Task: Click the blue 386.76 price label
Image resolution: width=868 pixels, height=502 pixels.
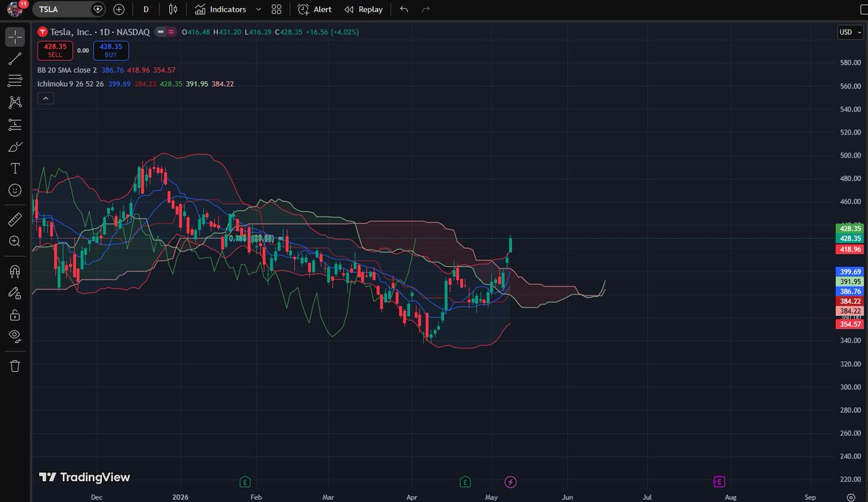Action: pyautogui.click(x=848, y=291)
